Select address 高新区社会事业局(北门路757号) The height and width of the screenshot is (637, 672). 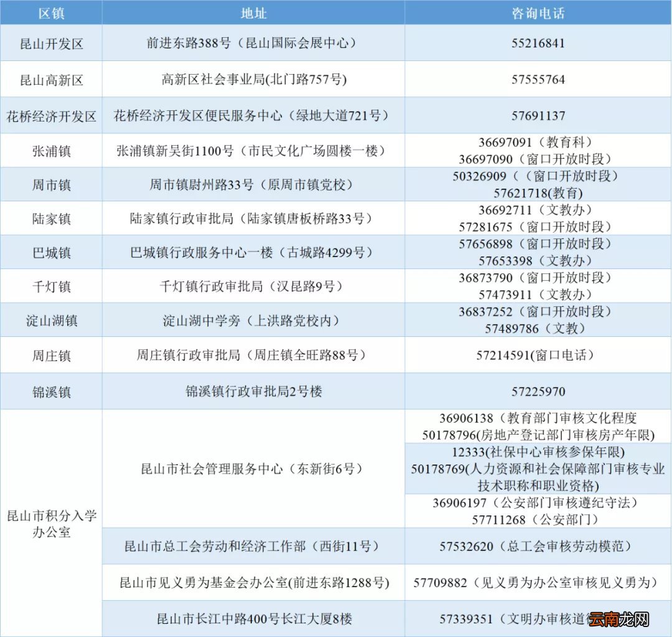pos(253,79)
